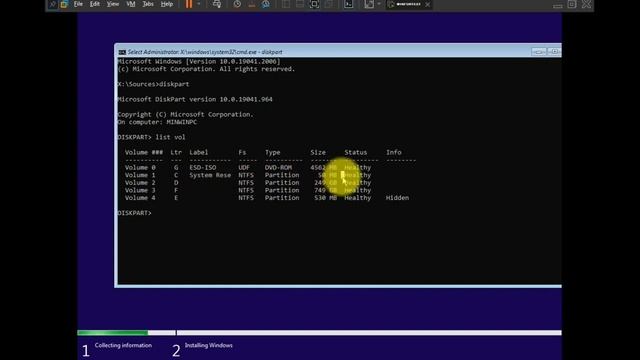Screen dimensions: 640x360
Task: Open the Manage Snapshots icon
Action: pos(266,4)
